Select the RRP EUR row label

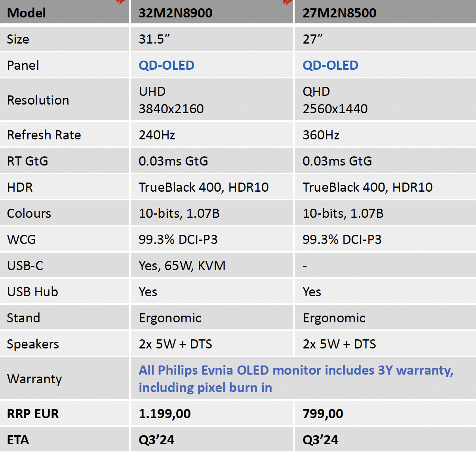coord(33,414)
